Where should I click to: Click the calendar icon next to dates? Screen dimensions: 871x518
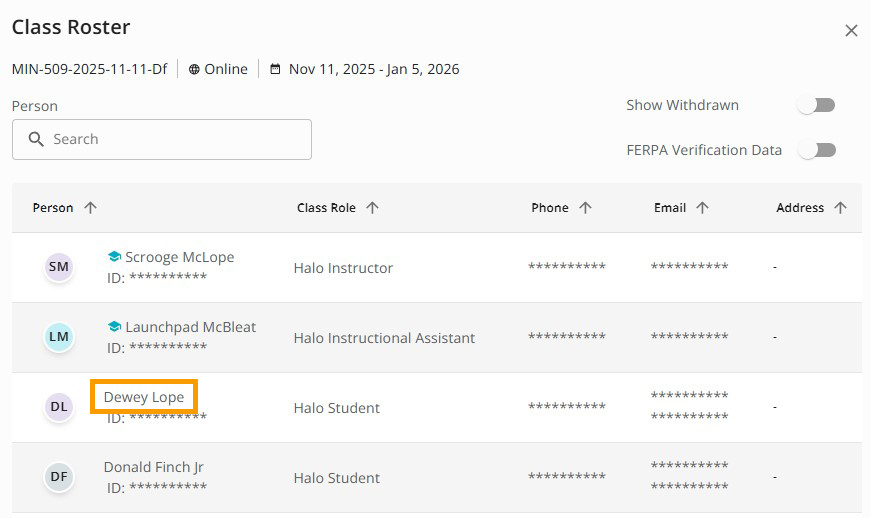275,70
